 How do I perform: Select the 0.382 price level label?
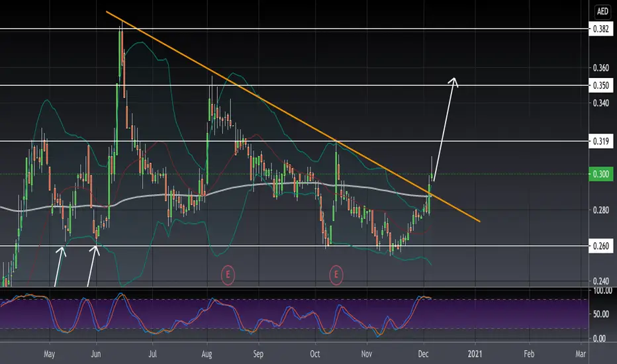601,28
